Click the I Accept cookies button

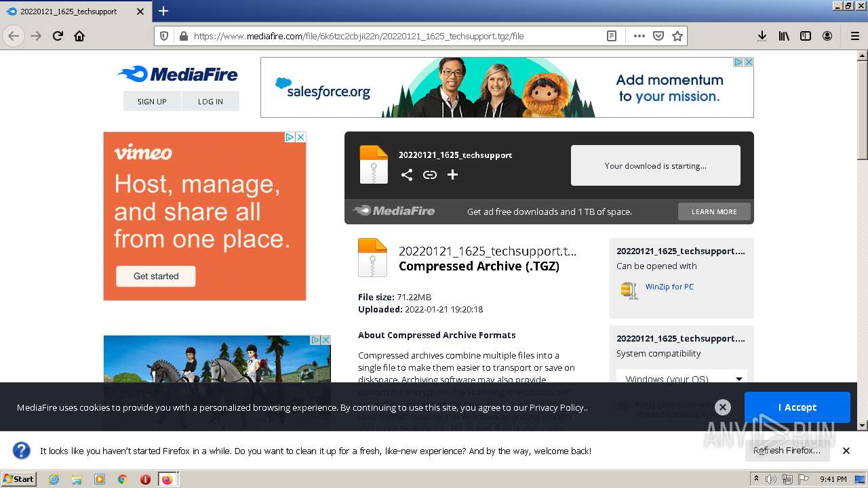tap(797, 407)
